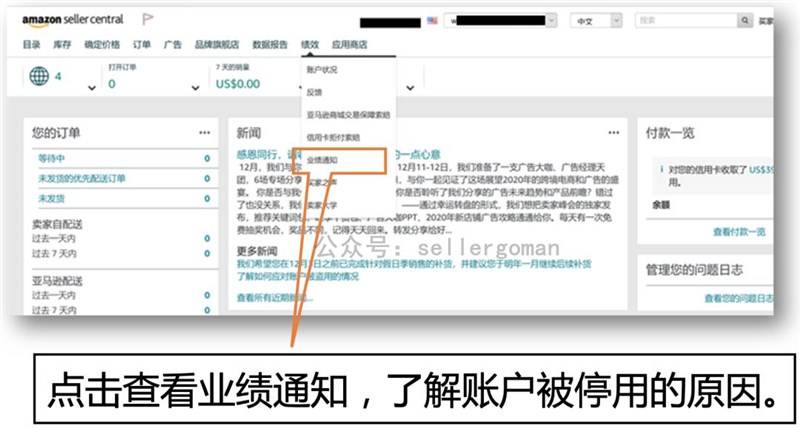Open the 未发货 orders link
This screenshot has height=428, width=800.
pyautogui.click(x=52, y=198)
